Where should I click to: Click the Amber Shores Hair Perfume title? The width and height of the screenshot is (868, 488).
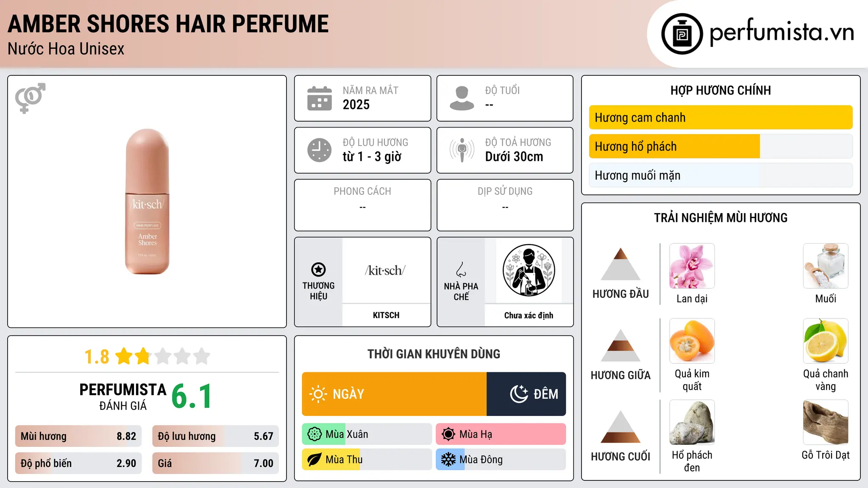coord(168,24)
